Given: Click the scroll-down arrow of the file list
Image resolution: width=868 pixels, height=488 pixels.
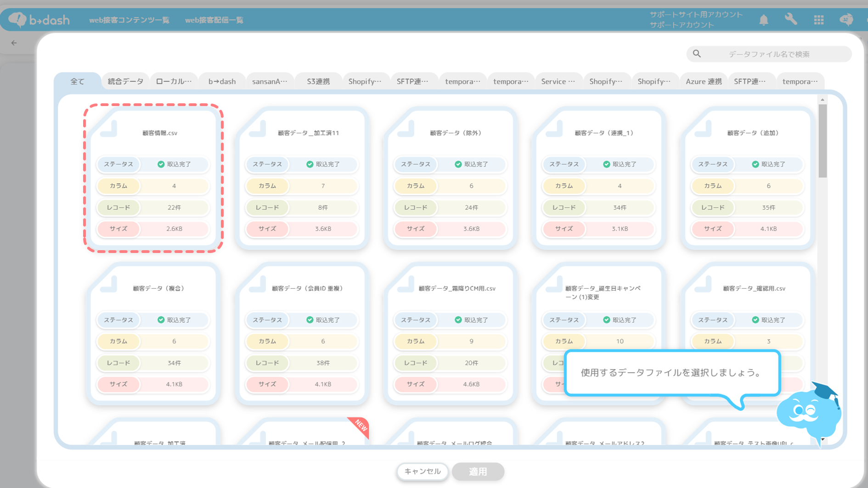Looking at the screenshot, I should [823, 439].
